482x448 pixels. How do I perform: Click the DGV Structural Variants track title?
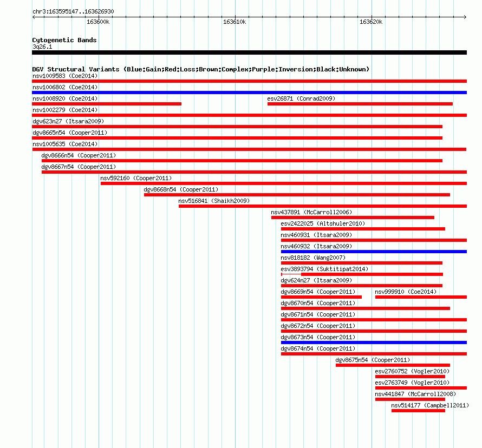pyautogui.click(x=201, y=69)
